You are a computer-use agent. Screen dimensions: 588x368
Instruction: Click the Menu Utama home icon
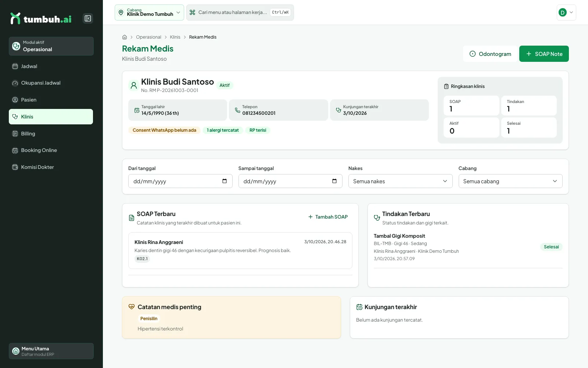click(x=16, y=351)
